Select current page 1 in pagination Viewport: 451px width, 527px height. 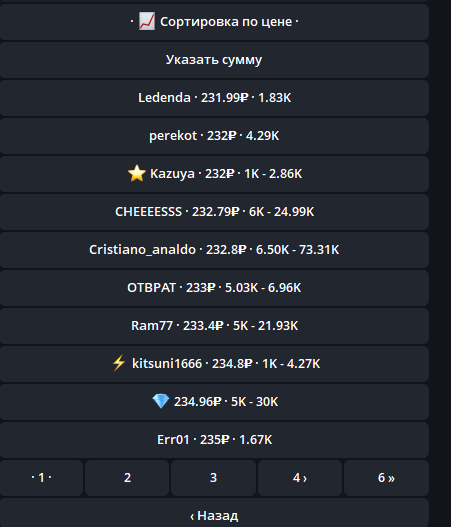[41, 478]
